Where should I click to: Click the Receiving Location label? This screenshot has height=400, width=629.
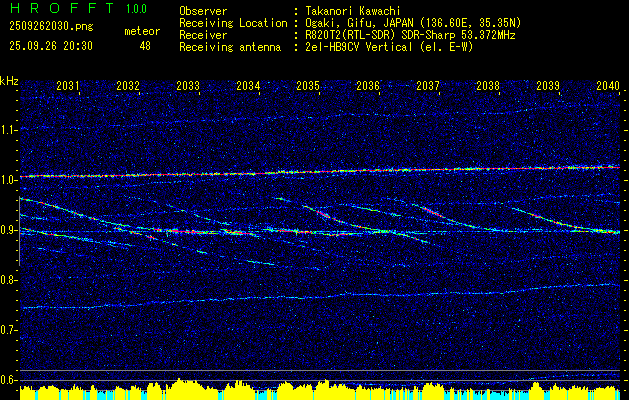point(233,23)
